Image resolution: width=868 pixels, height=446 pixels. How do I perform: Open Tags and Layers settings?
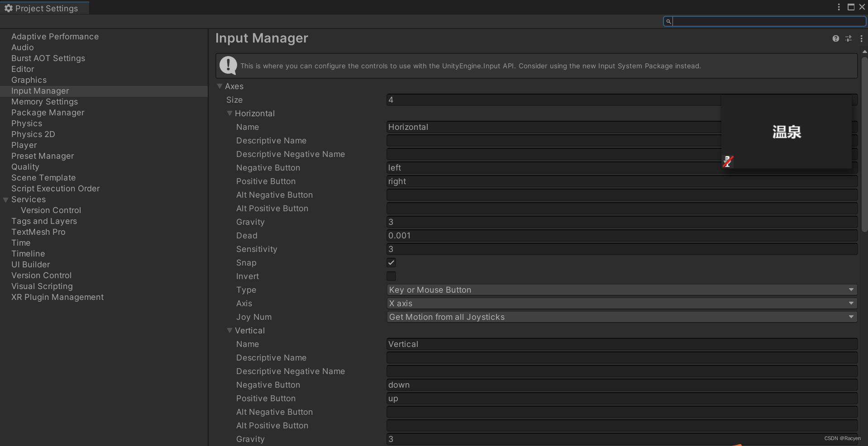click(44, 221)
